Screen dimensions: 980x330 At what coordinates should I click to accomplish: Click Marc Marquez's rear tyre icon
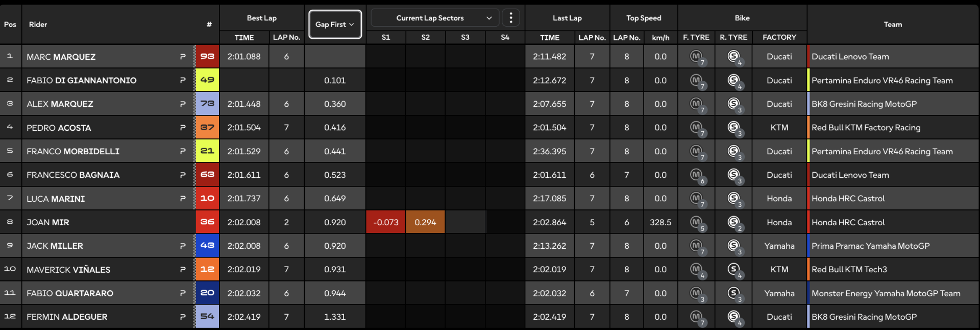[x=734, y=57]
